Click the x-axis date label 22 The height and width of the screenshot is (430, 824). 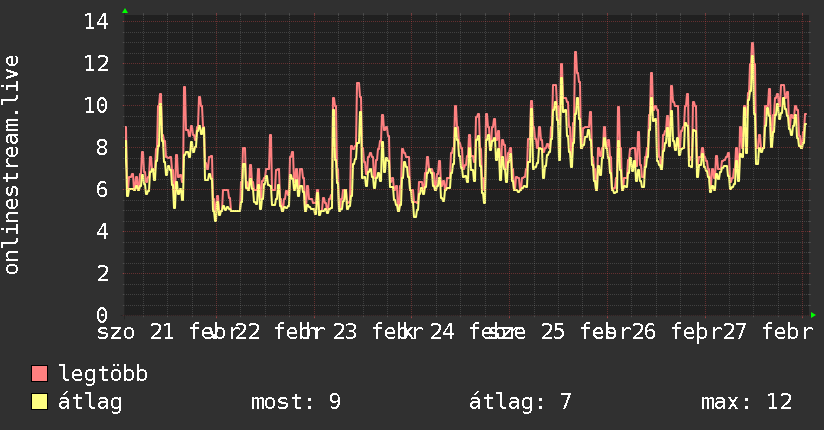click(248, 332)
